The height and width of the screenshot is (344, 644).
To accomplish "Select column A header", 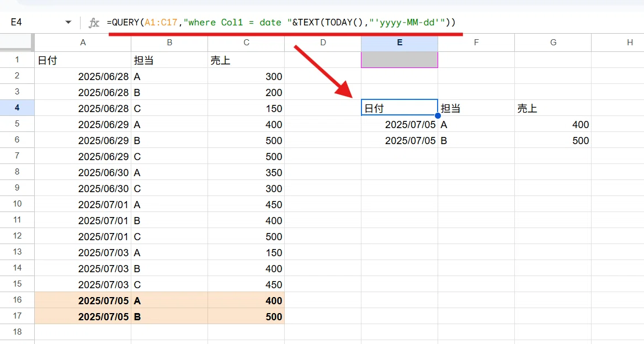I will [x=83, y=43].
